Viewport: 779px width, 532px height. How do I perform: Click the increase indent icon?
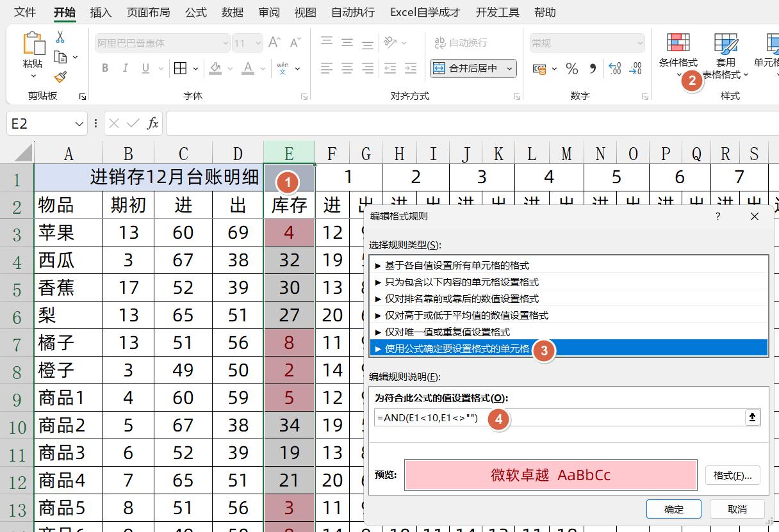(x=411, y=68)
